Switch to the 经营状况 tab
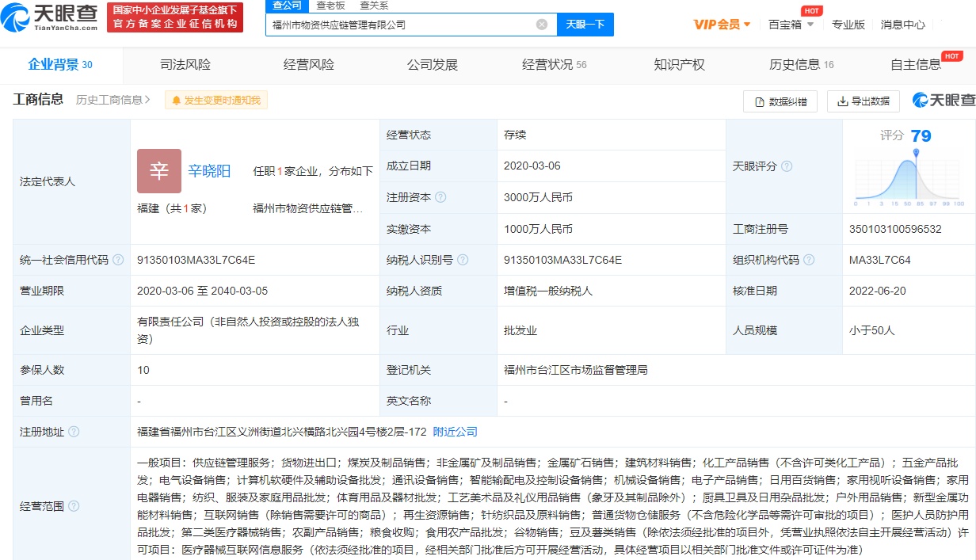The width and height of the screenshot is (976, 560). [554, 65]
